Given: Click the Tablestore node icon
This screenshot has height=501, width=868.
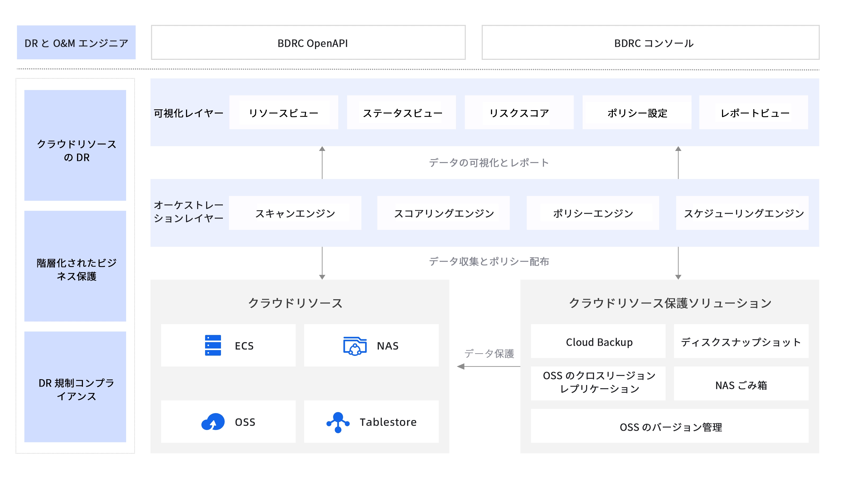Looking at the screenshot, I should tap(338, 422).
